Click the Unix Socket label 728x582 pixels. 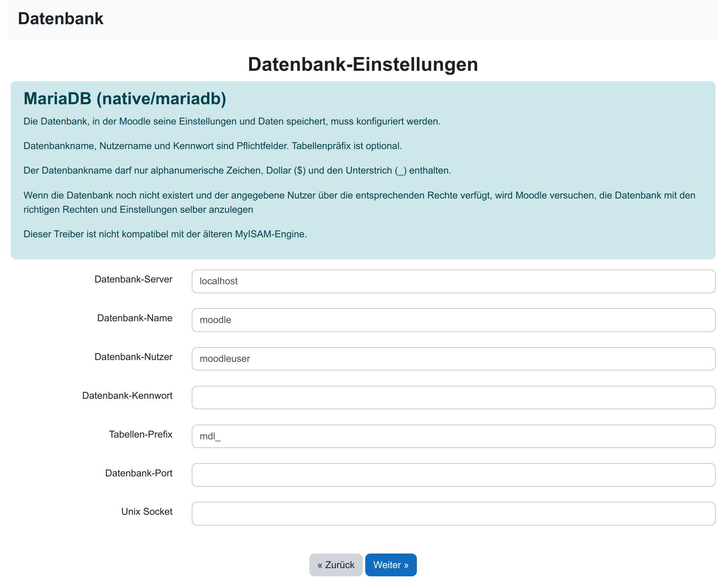[147, 512]
